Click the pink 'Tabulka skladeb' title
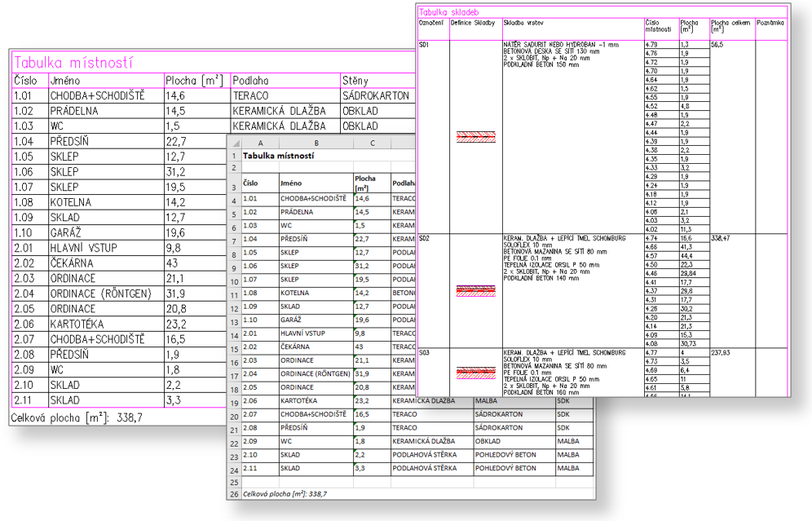The image size is (812, 521). [x=447, y=12]
